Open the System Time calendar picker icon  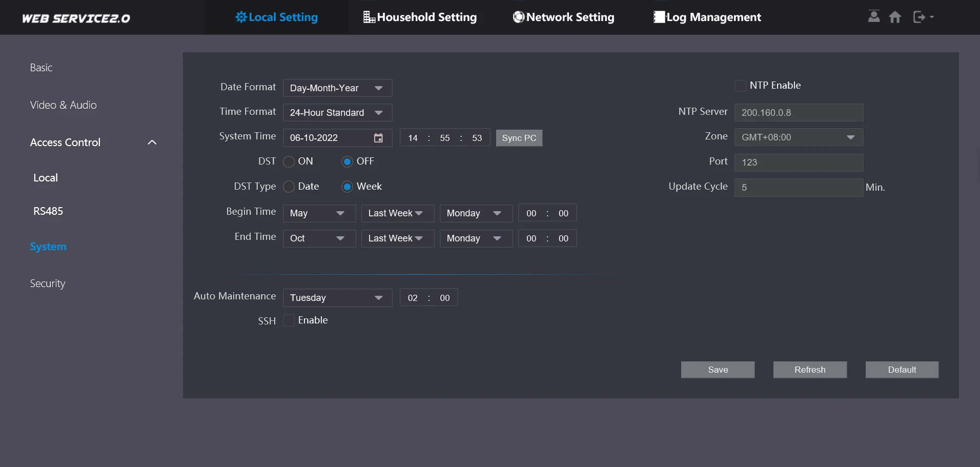(378, 138)
